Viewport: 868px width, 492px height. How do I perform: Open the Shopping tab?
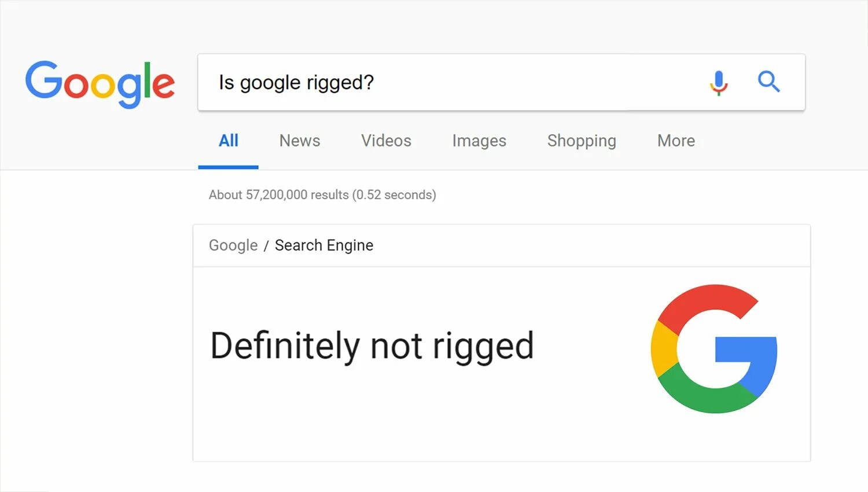[x=582, y=141]
